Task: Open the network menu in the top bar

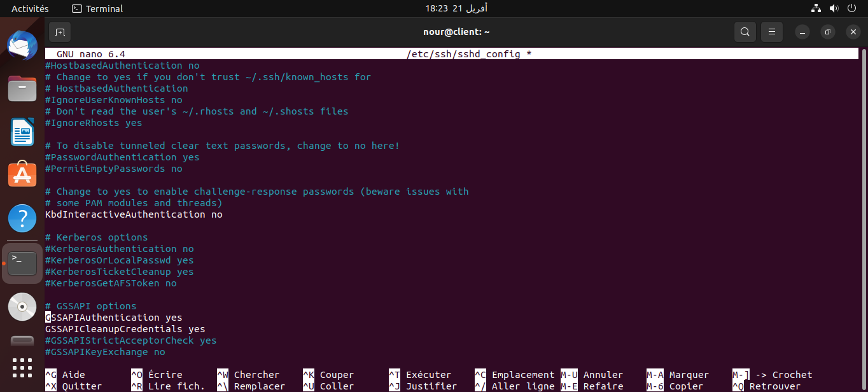Action: pyautogui.click(x=815, y=8)
